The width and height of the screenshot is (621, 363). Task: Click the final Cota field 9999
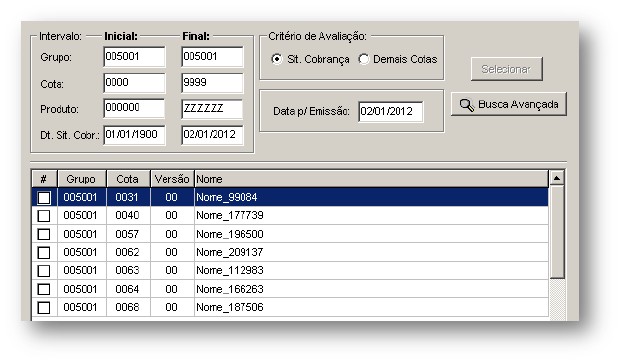click(212, 83)
